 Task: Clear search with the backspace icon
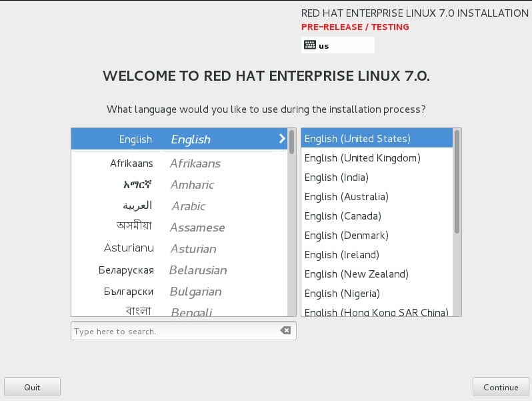pyautogui.click(x=285, y=331)
